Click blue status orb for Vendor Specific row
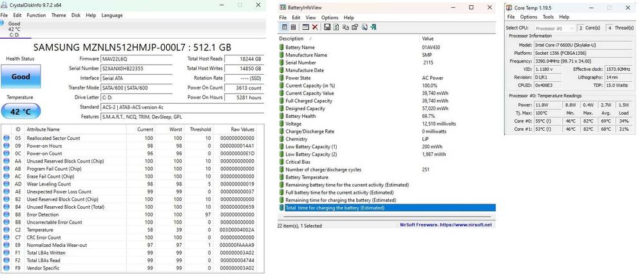This screenshot has height=279, width=644. point(6,268)
